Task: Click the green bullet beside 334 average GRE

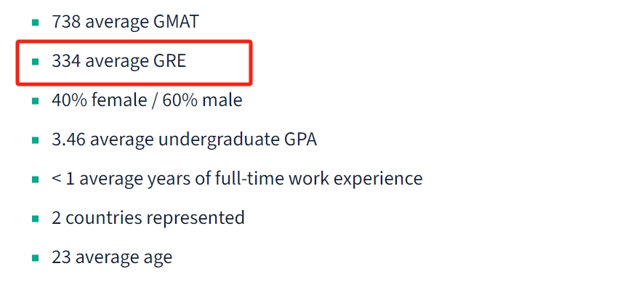Action: (36, 62)
